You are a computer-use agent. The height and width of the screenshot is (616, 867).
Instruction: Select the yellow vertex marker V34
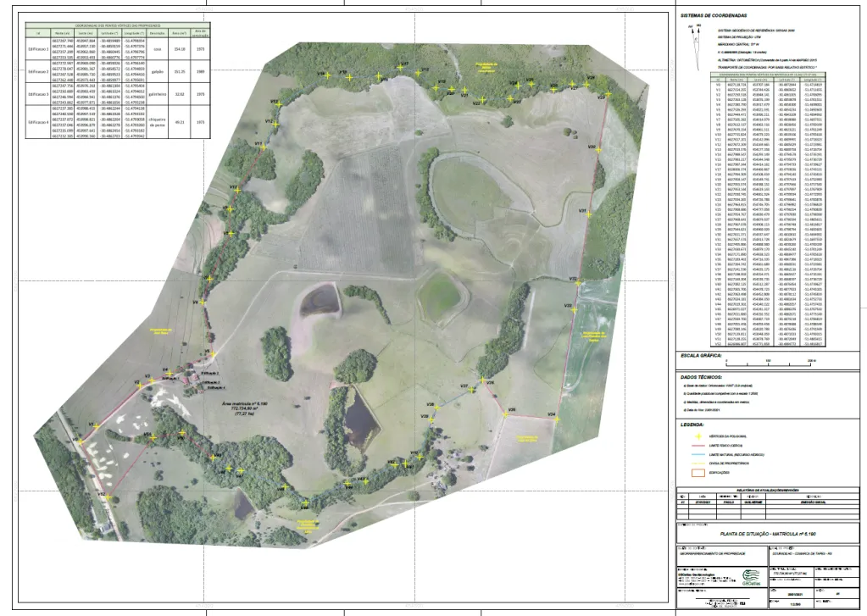pos(558,418)
